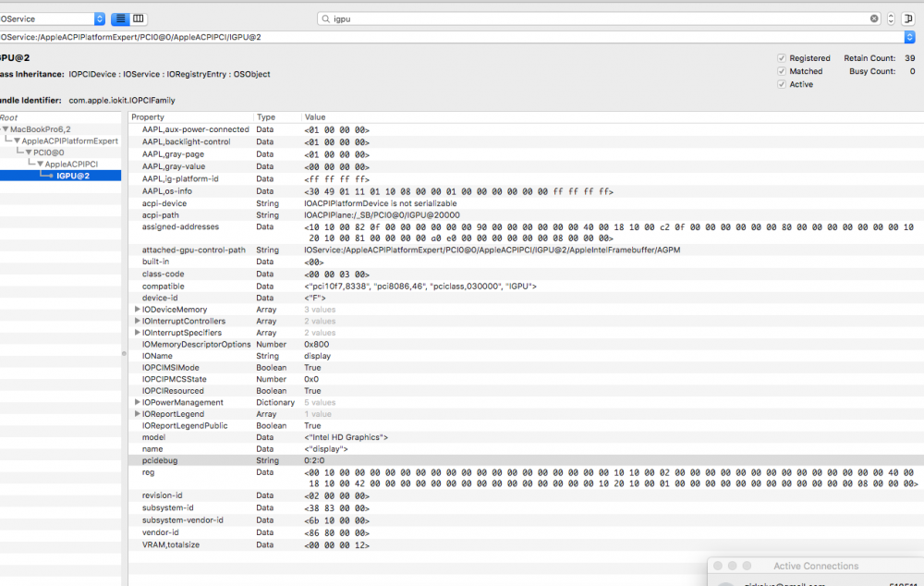Clear the igpu search text

(874, 18)
